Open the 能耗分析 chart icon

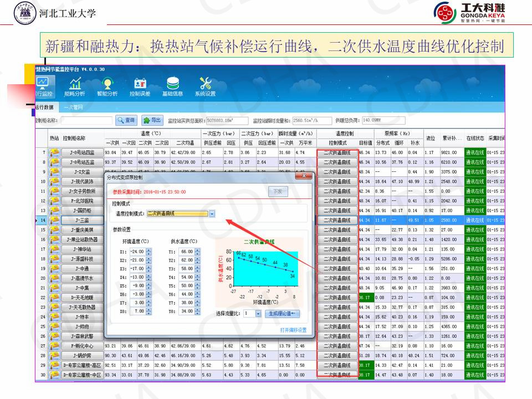75,86
